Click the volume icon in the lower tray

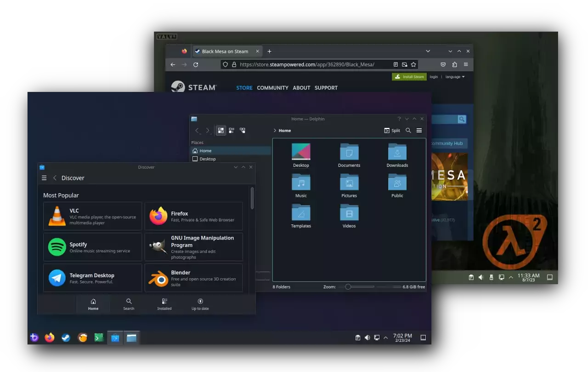[x=367, y=338]
